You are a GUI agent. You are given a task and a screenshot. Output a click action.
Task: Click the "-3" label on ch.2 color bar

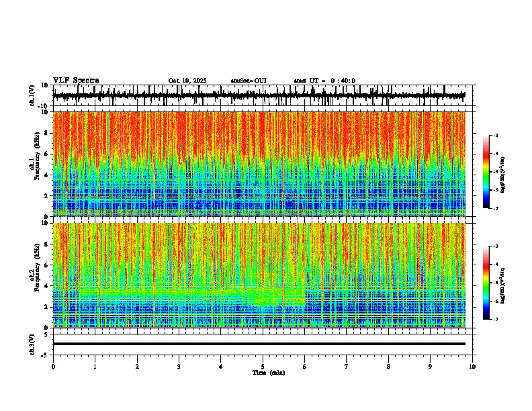pyautogui.click(x=496, y=246)
